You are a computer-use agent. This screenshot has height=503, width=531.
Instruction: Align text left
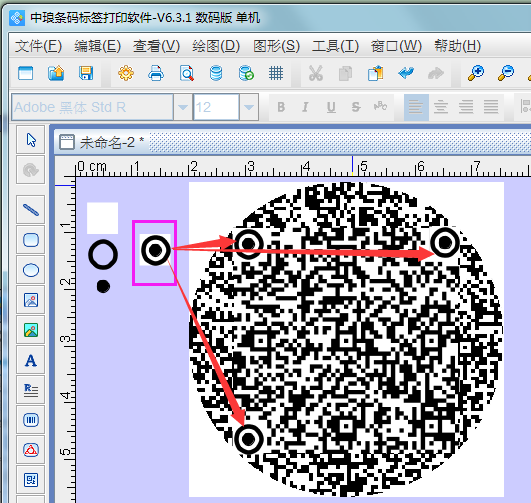click(416, 107)
